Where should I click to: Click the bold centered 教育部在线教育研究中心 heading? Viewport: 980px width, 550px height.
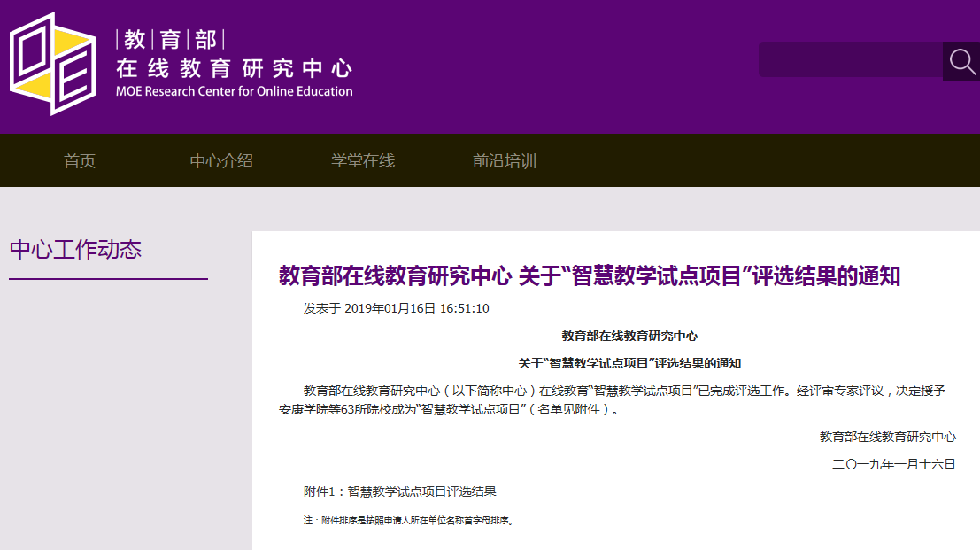629,336
